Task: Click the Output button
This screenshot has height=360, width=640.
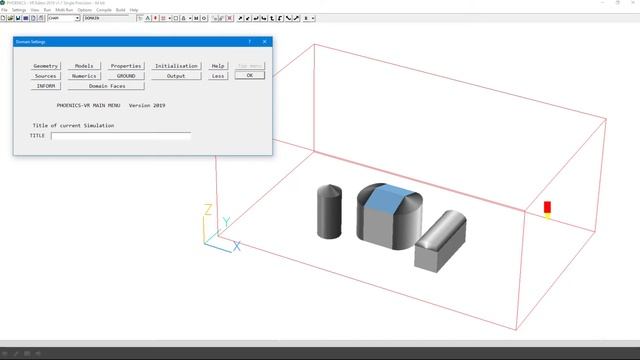Action: pyautogui.click(x=176, y=76)
